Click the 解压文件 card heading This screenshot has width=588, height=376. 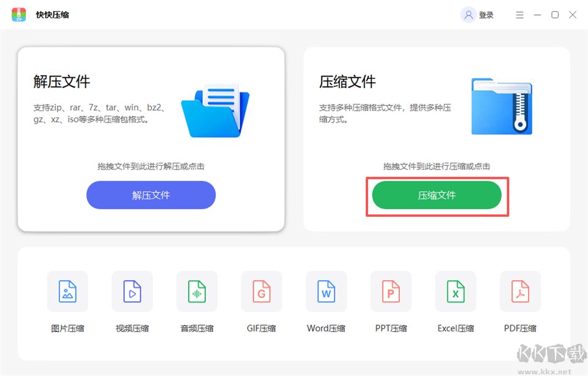[x=62, y=81]
